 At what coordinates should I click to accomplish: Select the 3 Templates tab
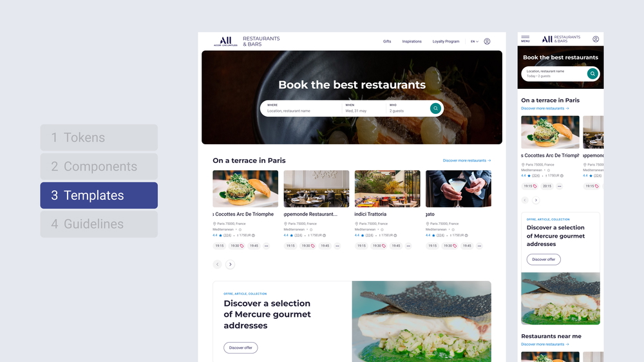tap(99, 195)
